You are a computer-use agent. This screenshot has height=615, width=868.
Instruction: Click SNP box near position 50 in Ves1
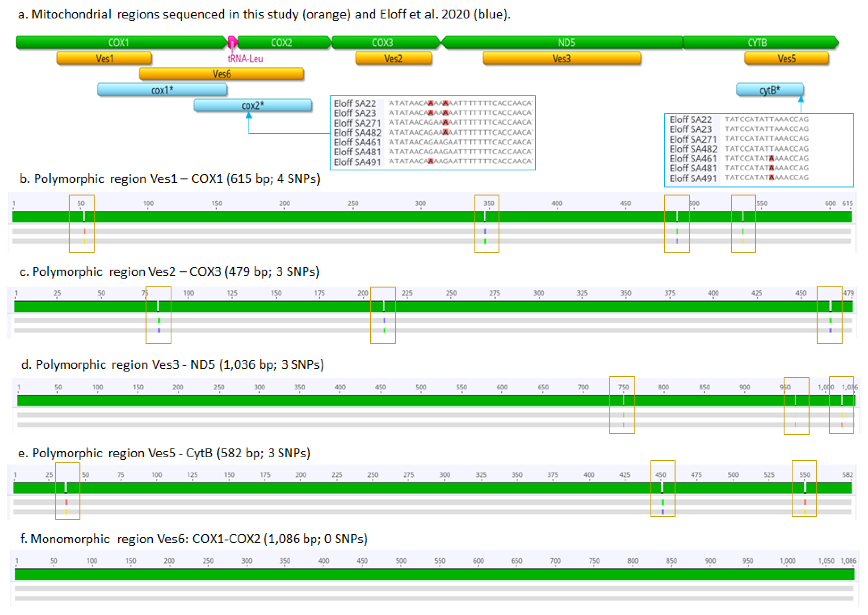81,223
